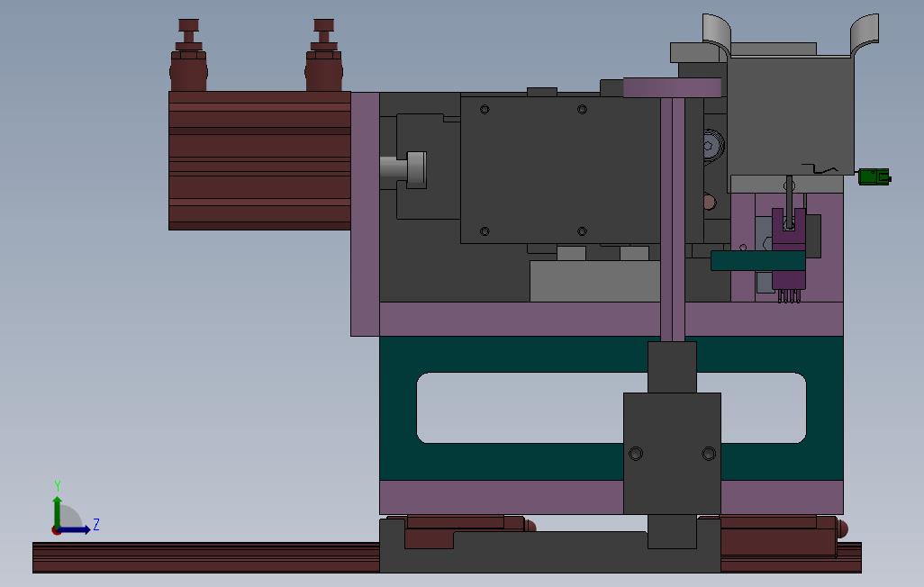Select the right curved fin of the hopper
The width and height of the screenshot is (924, 587).
click(864, 35)
